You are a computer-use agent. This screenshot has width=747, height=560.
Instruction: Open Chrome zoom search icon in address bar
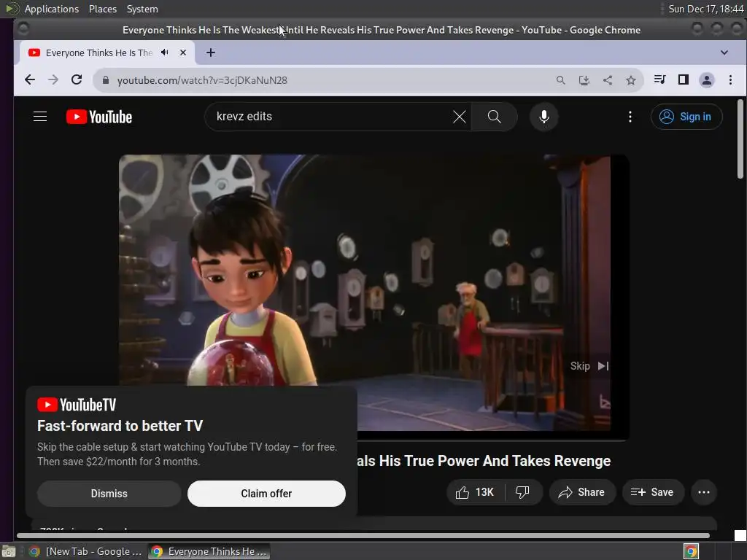pyautogui.click(x=561, y=80)
